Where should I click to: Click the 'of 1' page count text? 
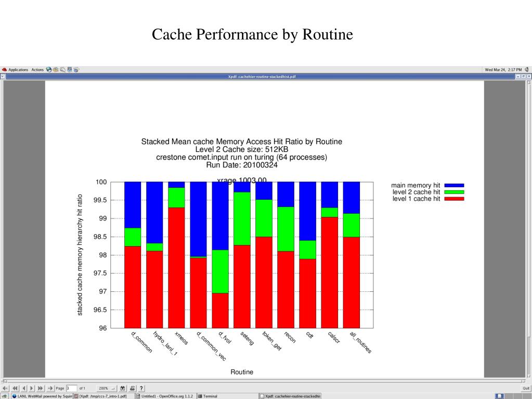coord(83,388)
